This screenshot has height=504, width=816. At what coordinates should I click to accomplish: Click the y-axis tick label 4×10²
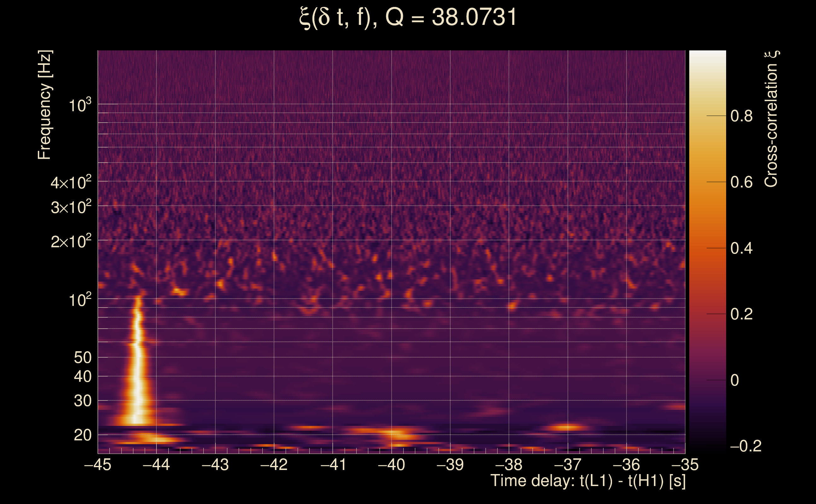point(71,183)
